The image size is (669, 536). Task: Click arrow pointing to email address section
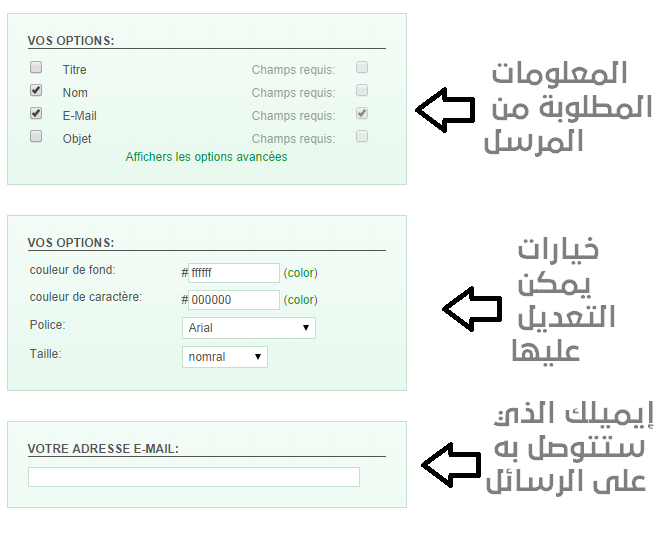(x=451, y=465)
